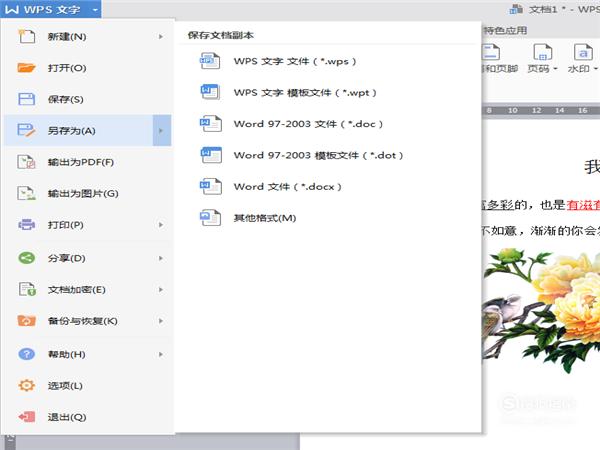
Task: Click the WPS 文字 application button
Action: click(51, 9)
